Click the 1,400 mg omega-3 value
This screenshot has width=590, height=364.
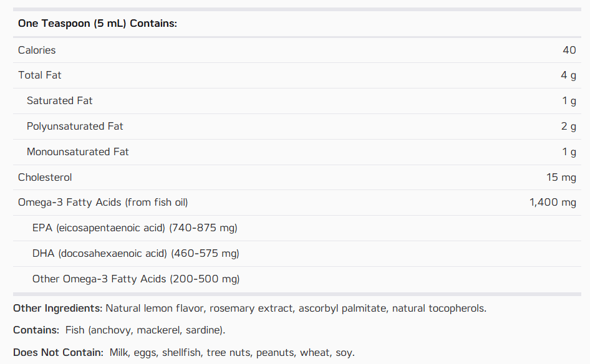553,203
